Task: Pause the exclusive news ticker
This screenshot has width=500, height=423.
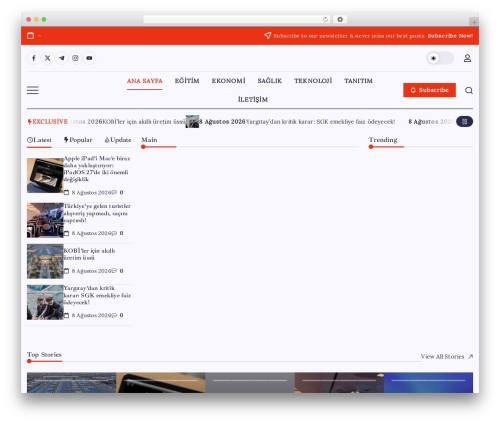Action: click(464, 122)
